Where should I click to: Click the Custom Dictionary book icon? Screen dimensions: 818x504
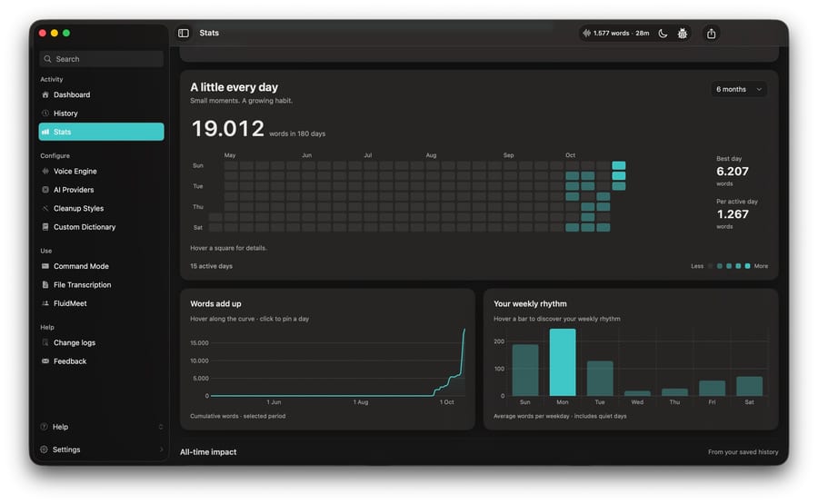[45, 227]
